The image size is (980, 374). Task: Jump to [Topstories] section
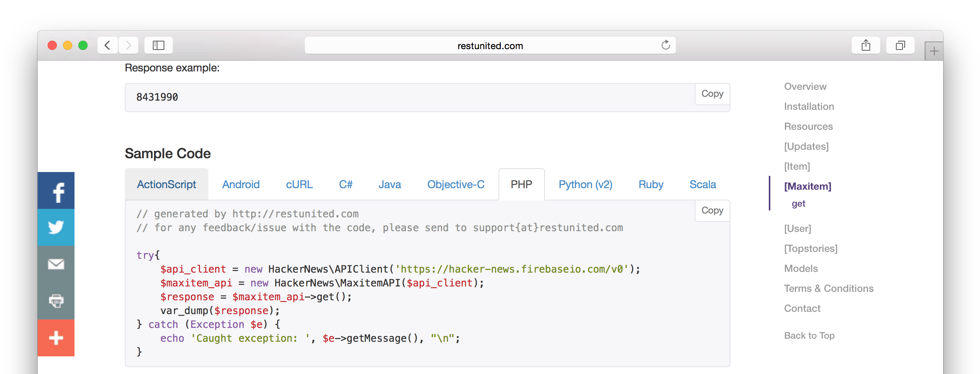810,248
